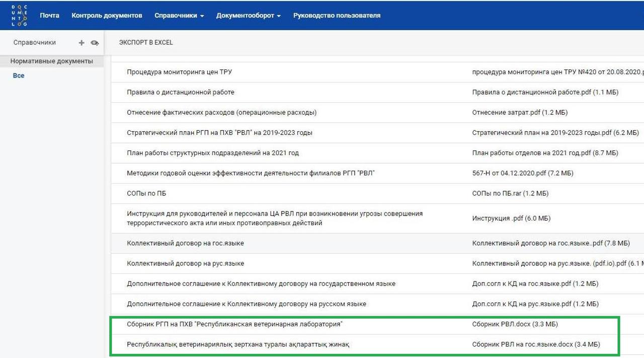
Task: Download Отнесение затрат.pdf file
Action: (x=520, y=112)
